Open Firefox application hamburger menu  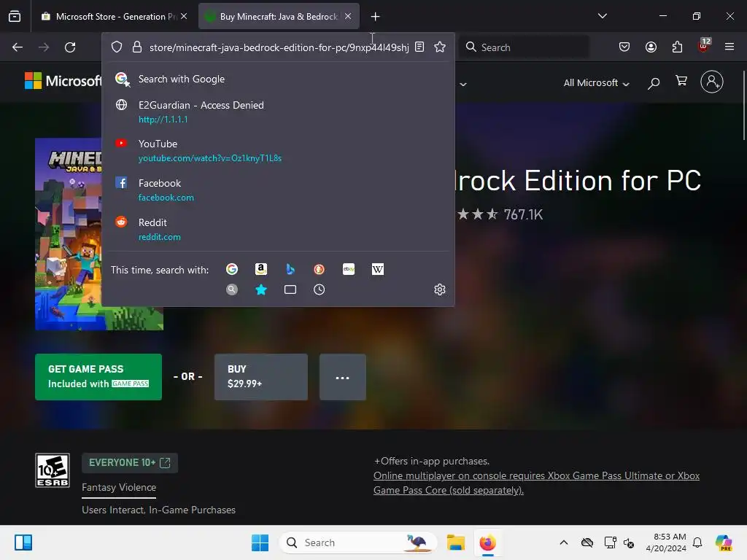729,47
